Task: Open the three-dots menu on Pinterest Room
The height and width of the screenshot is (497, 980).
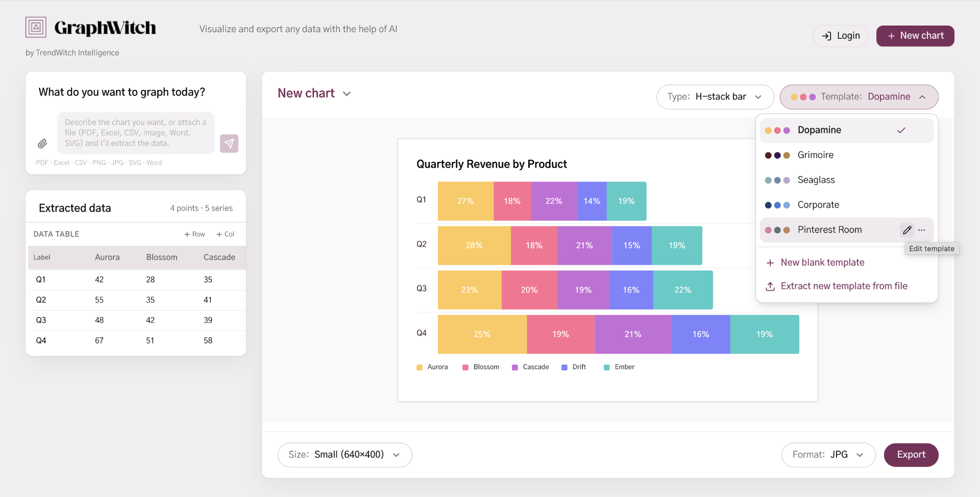Action: 922,230
